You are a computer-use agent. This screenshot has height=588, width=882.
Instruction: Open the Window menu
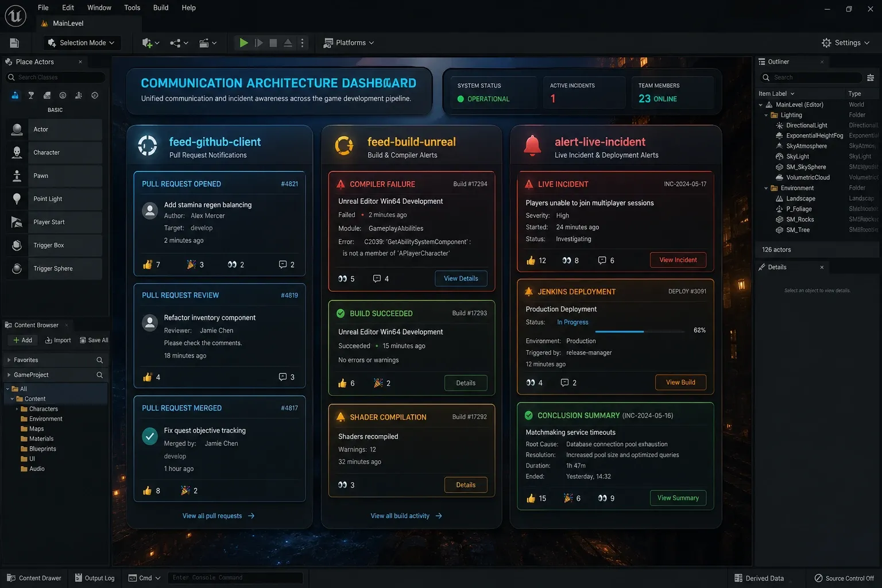[99, 8]
